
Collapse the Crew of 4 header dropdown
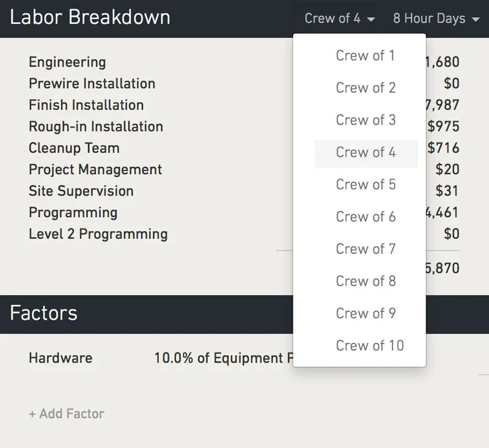(x=340, y=18)
